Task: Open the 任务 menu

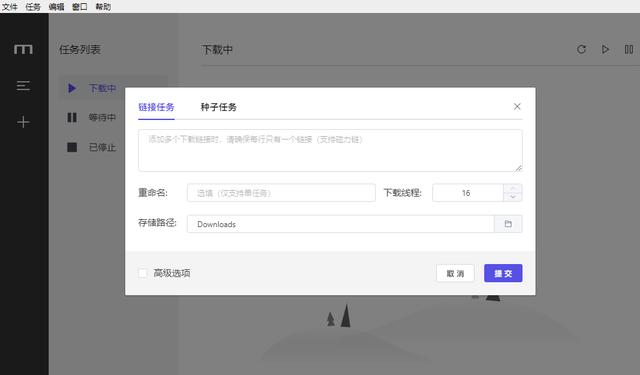Action: click(33, 7)
